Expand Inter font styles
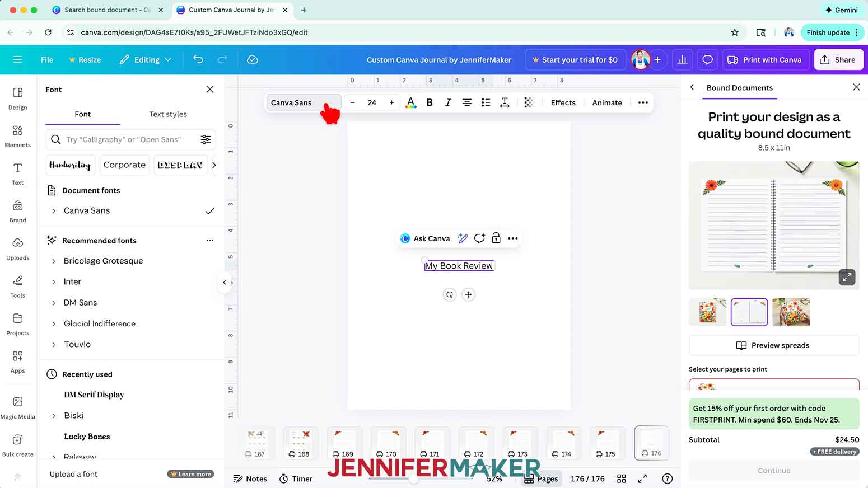Screen dimensions: 868x488 tap(54, 282)
